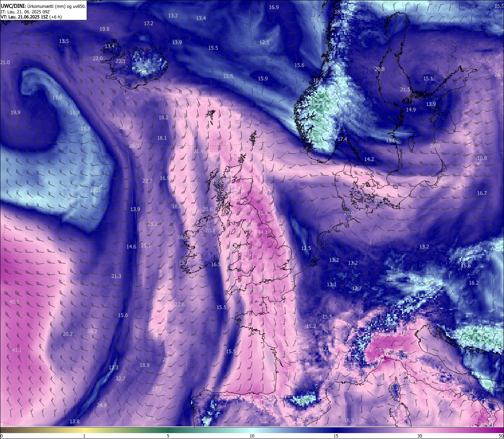
Task: Click the 23.7 value label
Action: pyautogui.click(x=147, y=181)
